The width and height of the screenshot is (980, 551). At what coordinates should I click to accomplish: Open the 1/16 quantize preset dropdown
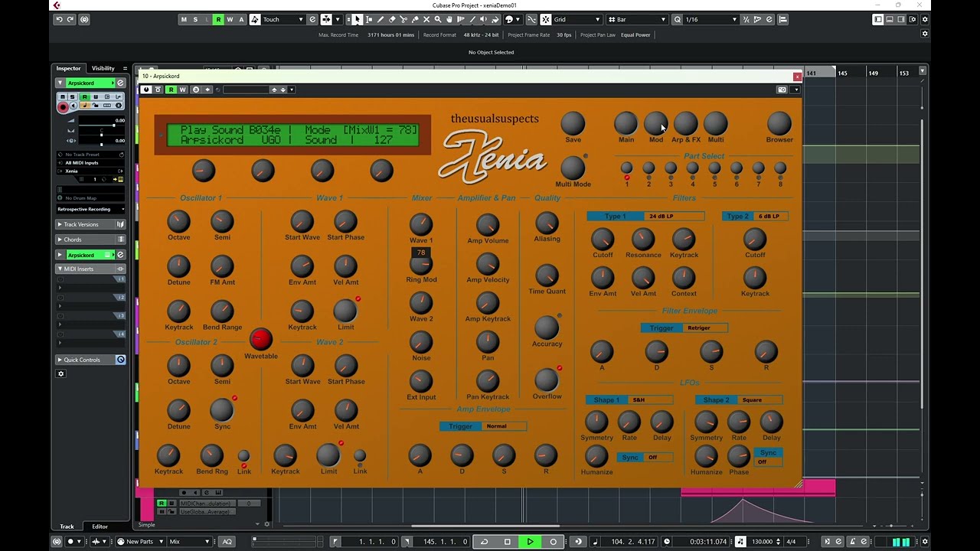pos(711,19)
